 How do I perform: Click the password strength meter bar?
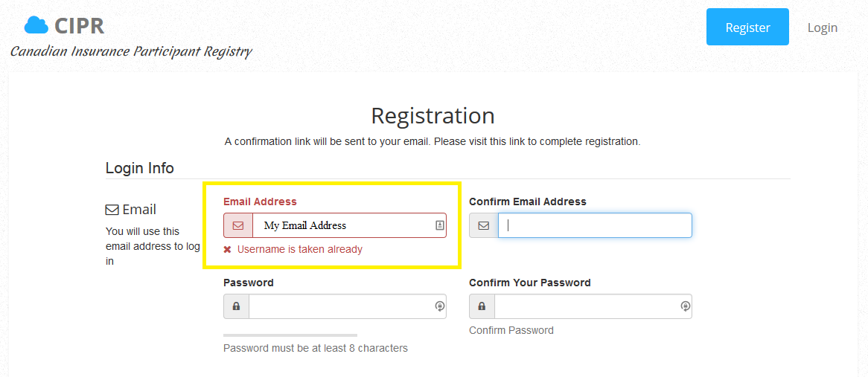click(x=290, y=335)
